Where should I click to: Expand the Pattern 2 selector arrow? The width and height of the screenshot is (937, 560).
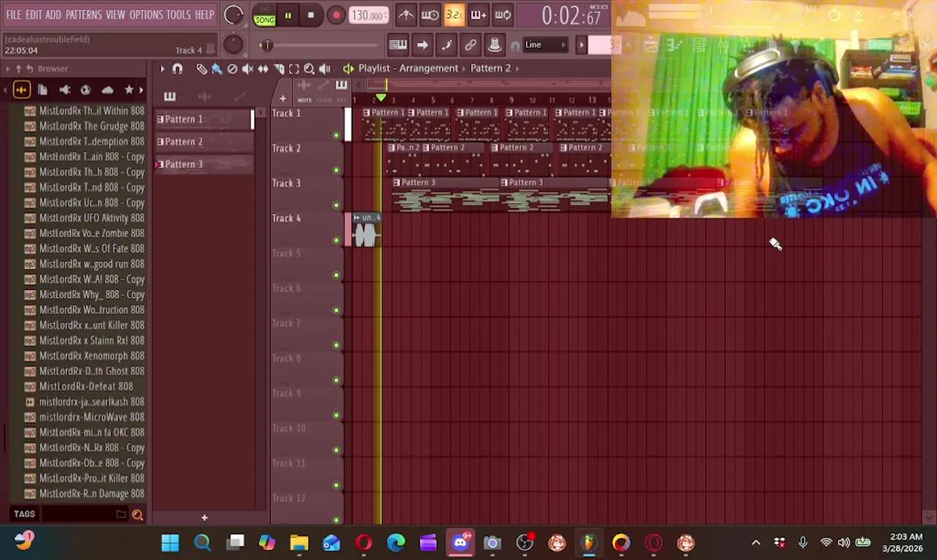[x=517, y=68]
